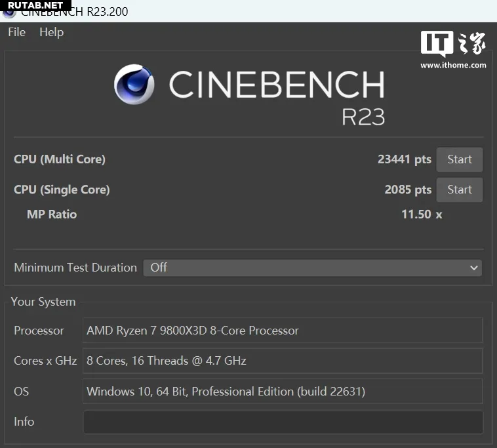Viewport: 497px width, 448px height.
Task: Click the Processor label
Action: pos(39,331)
